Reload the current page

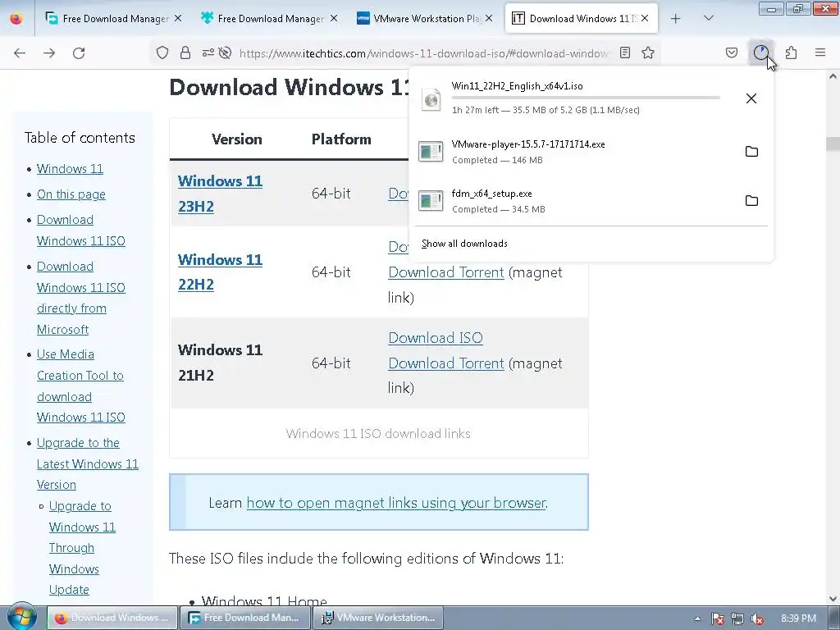point(79,53)
